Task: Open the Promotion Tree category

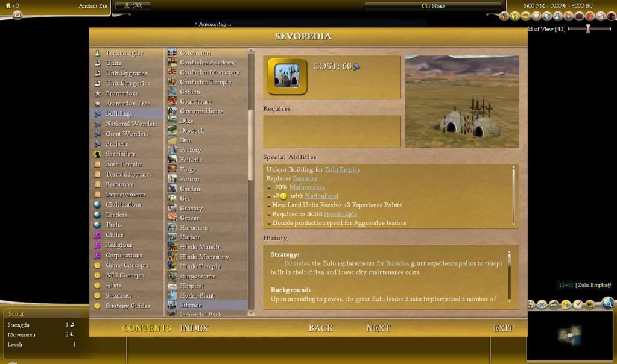Action: [x=127, y=104]
